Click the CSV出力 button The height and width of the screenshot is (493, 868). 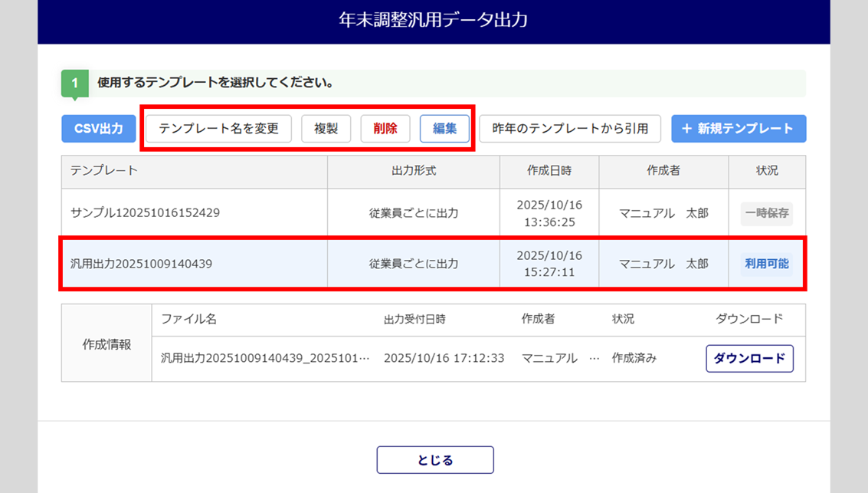tap(99, 129)
